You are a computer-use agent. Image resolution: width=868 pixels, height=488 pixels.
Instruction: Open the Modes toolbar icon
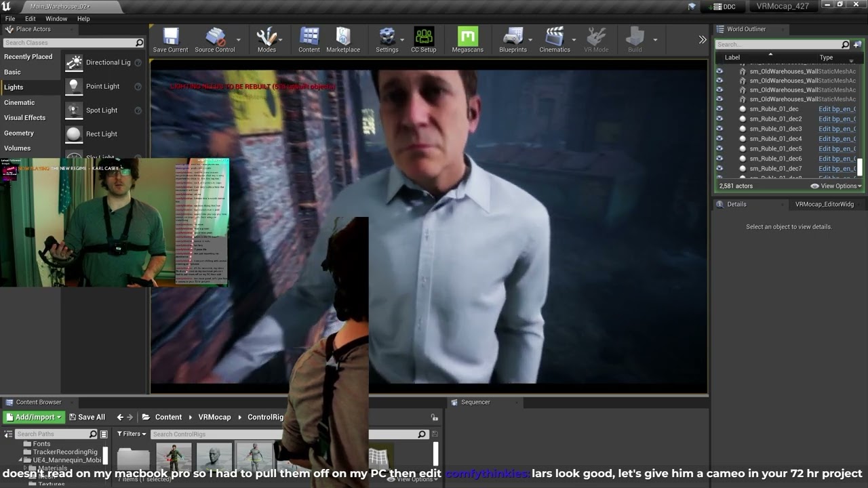point(267,40)
